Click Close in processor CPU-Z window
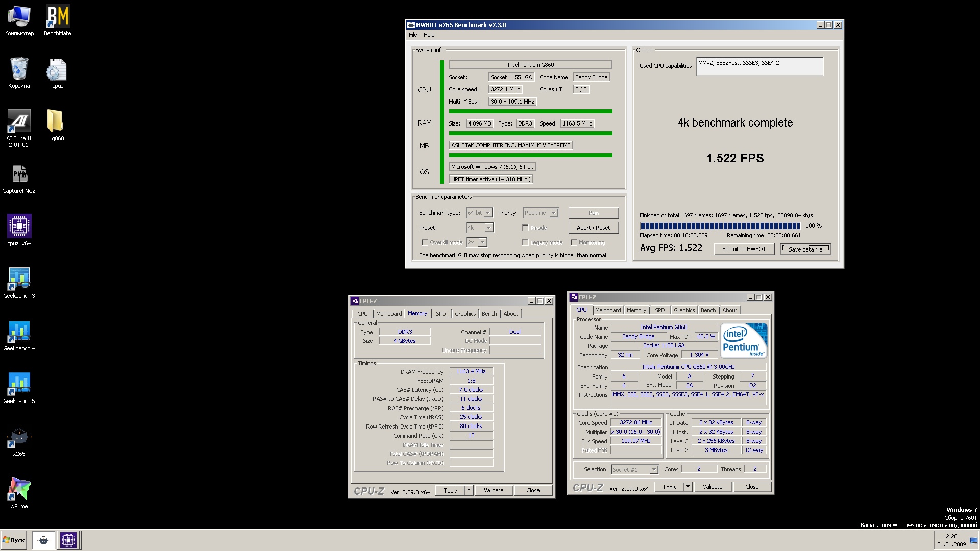The height and width of the screenshot is (551, 980). tap(752, 487)
